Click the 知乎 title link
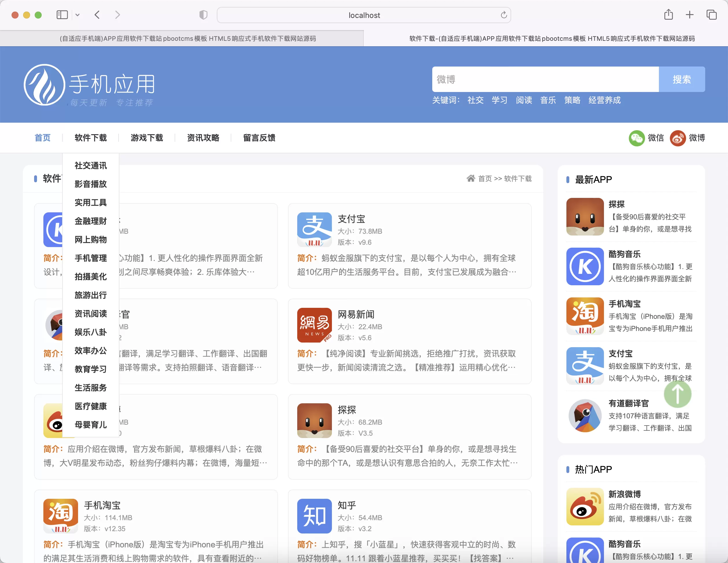 tap(347, 505)
